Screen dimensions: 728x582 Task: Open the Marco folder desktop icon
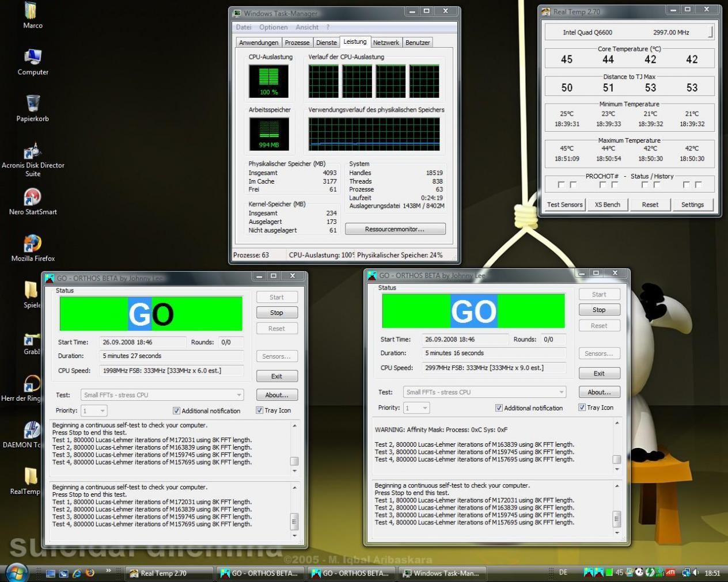[32, 16]
